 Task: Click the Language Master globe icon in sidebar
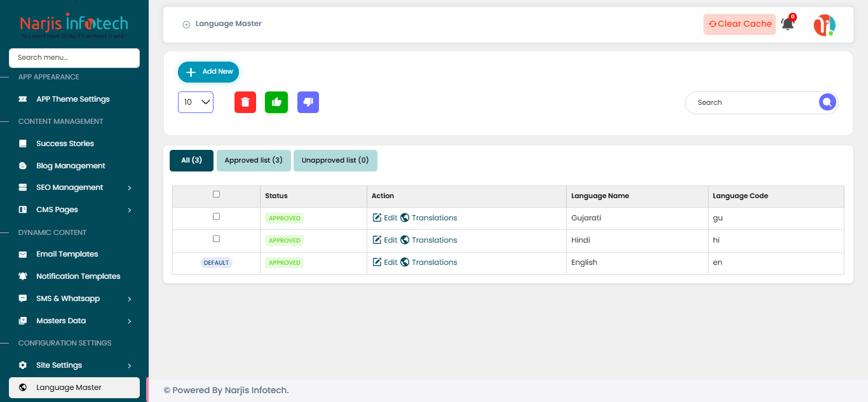[x=23, y=387]
